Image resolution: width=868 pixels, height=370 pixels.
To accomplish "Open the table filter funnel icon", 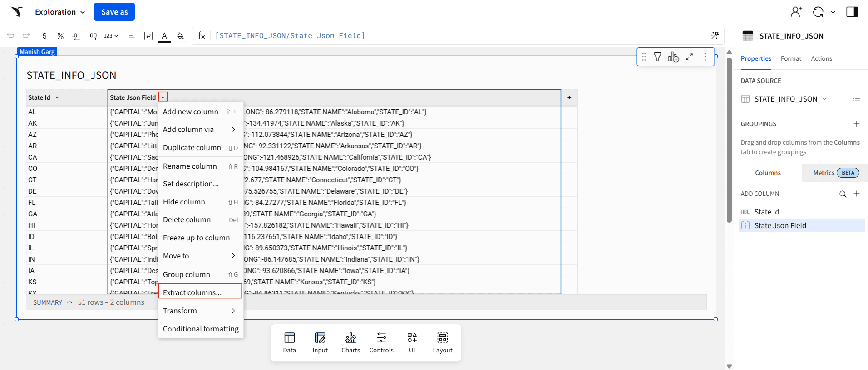I will tap(657, 57).
